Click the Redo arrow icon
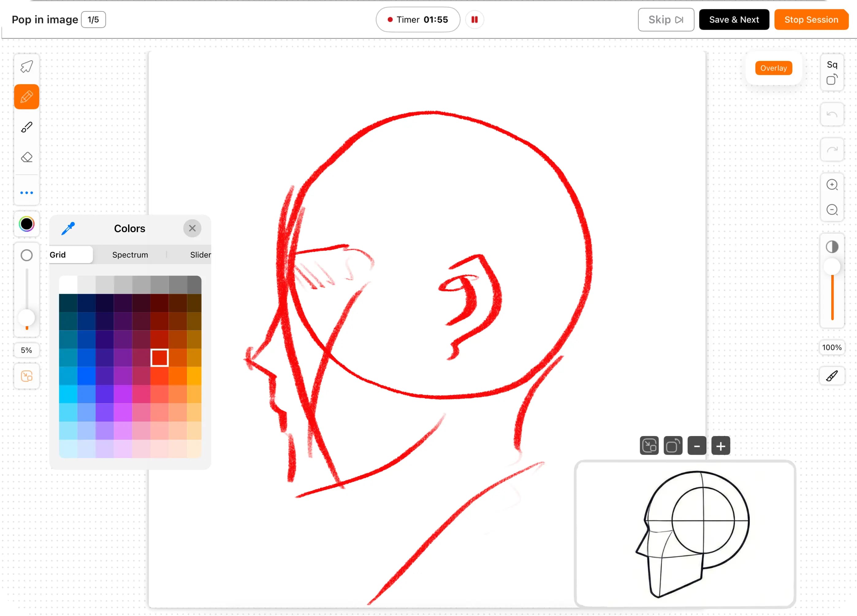The image size is (857, 616). (832, 150)
